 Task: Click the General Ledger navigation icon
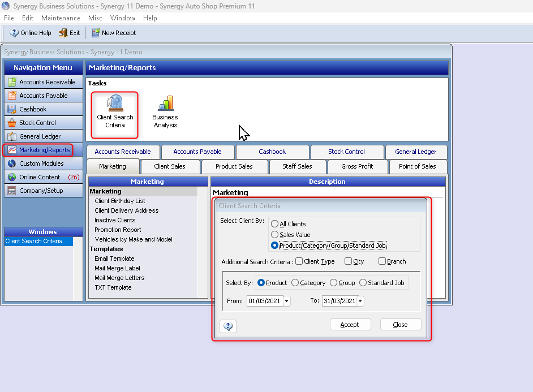click(x=12, y=136)
